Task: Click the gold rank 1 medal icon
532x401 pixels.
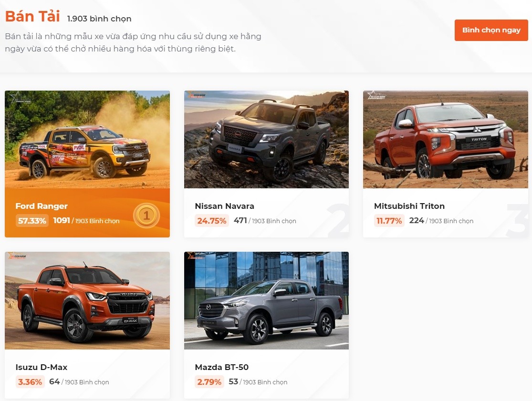Action: [x=146, y=215]
